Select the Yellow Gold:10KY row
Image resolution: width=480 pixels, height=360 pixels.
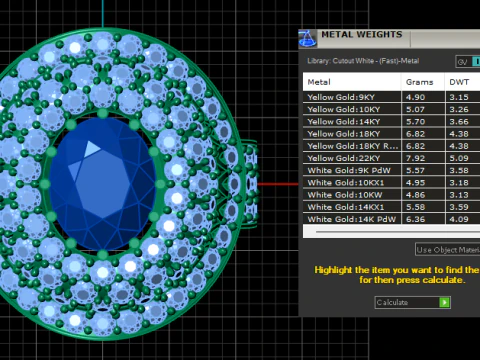click(x=391, y=109)
